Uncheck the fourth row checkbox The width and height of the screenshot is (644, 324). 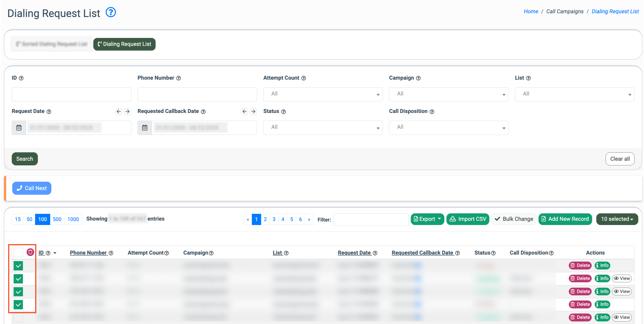pos(18,305)
